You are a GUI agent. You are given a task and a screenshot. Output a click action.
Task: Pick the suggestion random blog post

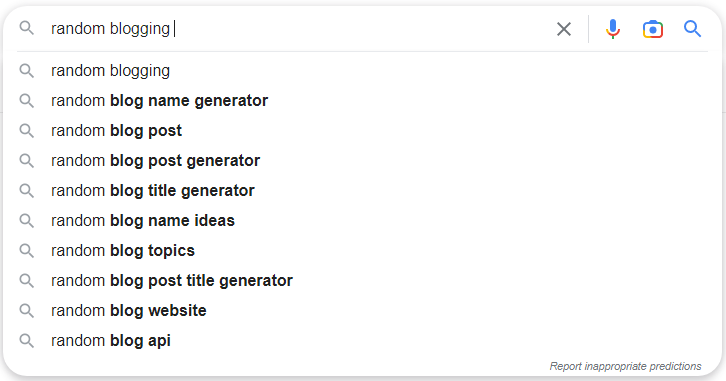pyautogui.click(x=363, y=131)
